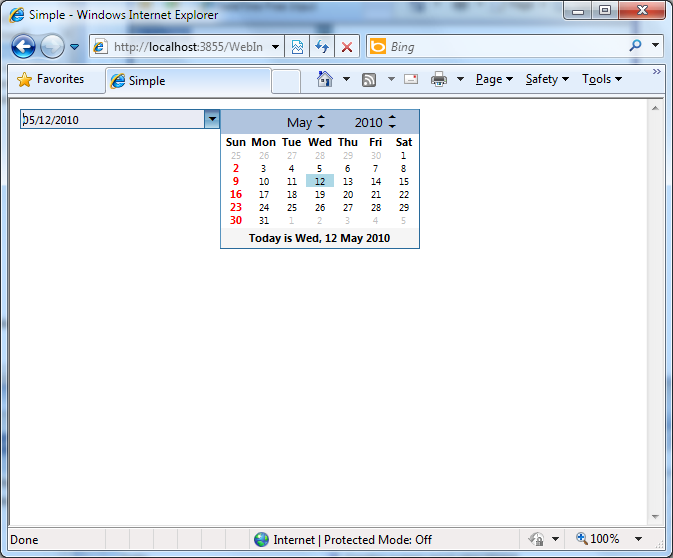Open the Safety menu
Viewport: 673px width, 558px height.
click(x=546, y=79)
